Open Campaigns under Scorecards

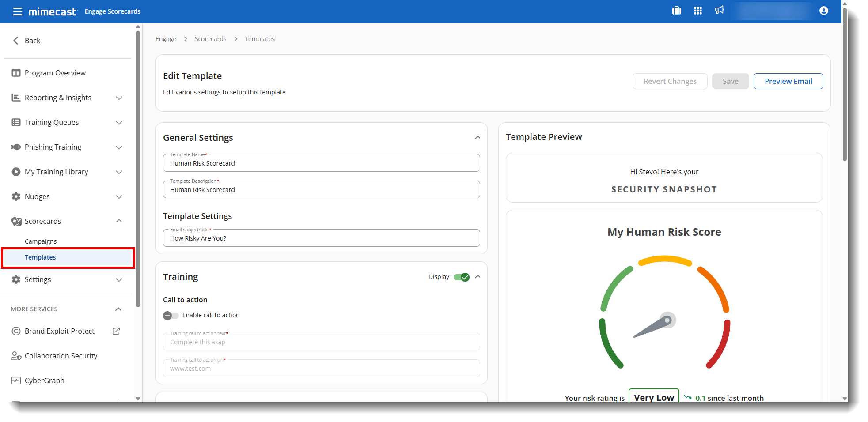point(41,241)
